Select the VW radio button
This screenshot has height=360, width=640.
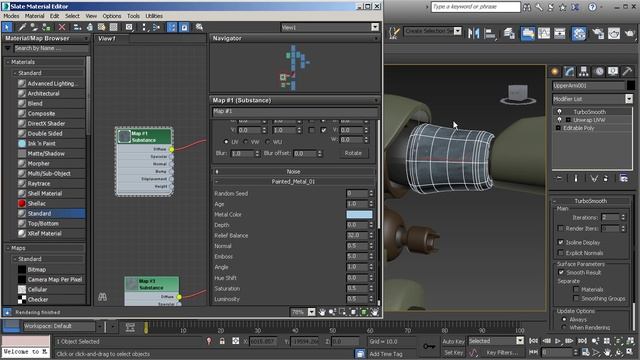coord(245,142)
